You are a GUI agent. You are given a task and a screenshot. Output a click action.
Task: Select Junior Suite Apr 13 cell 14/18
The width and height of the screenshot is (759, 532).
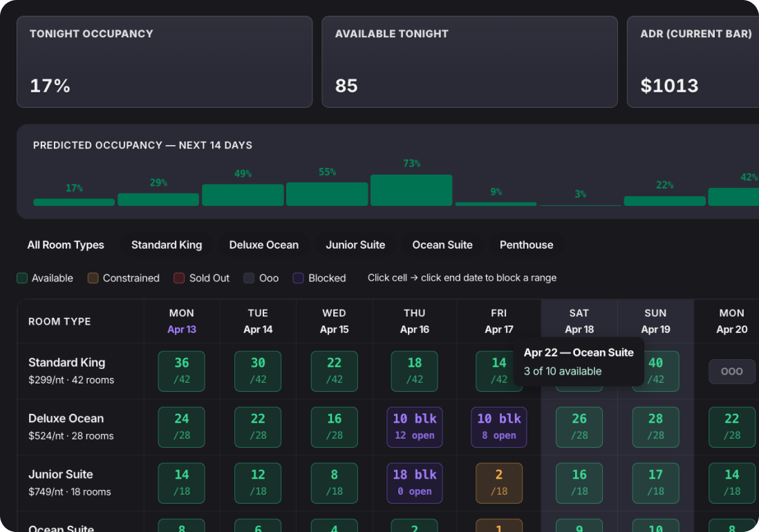[x=182, y=483]
